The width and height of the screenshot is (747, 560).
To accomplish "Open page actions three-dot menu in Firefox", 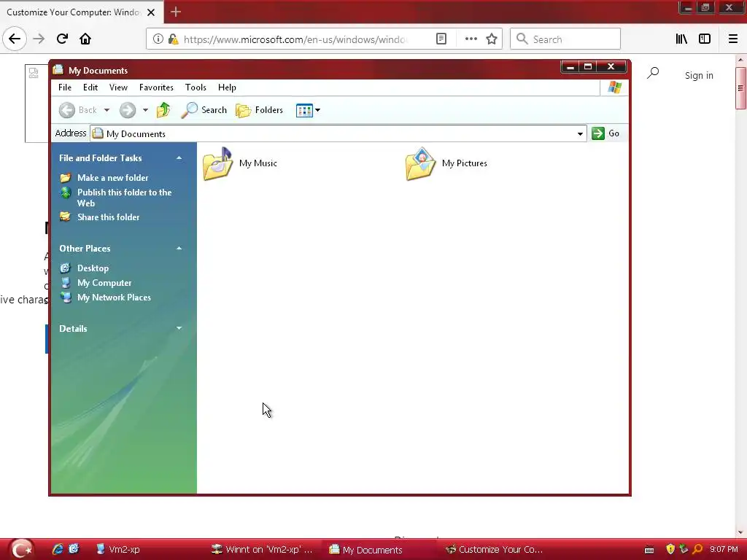I will click(x=471, y=39).
